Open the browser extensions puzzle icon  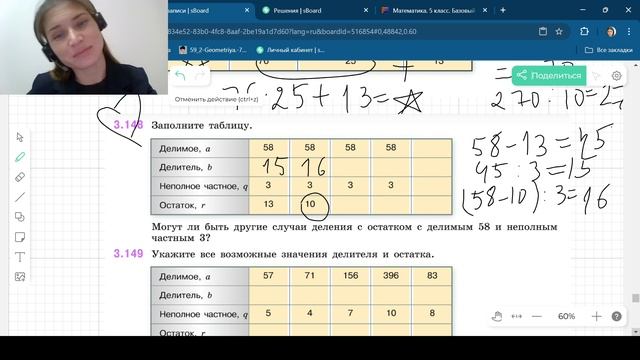click(584, 31)
